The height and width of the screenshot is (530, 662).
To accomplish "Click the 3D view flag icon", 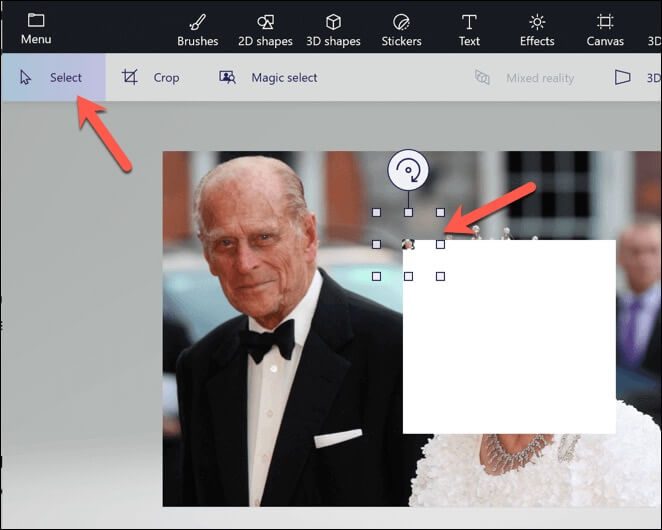I will (x=622, y=78).
